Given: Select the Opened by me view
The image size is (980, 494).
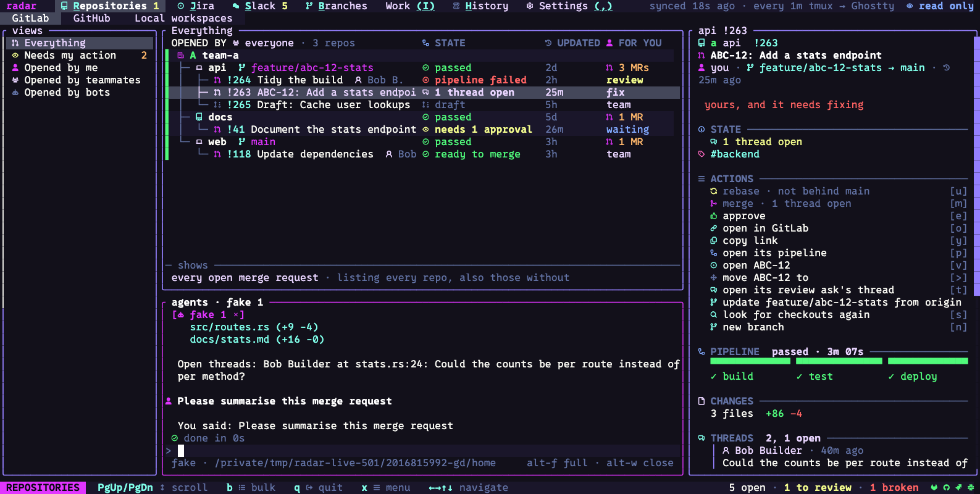Looking at the screenshot, I should coord(80,68).
